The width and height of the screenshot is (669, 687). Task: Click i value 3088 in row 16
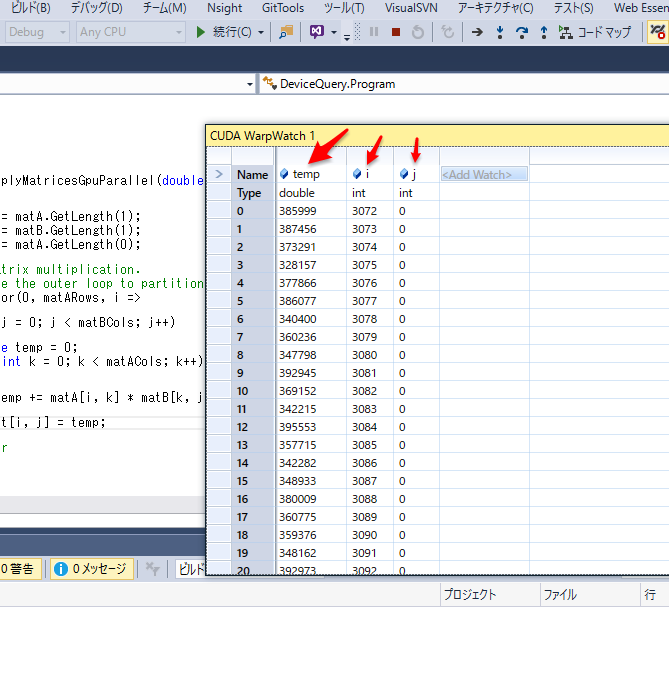(365, 499)
